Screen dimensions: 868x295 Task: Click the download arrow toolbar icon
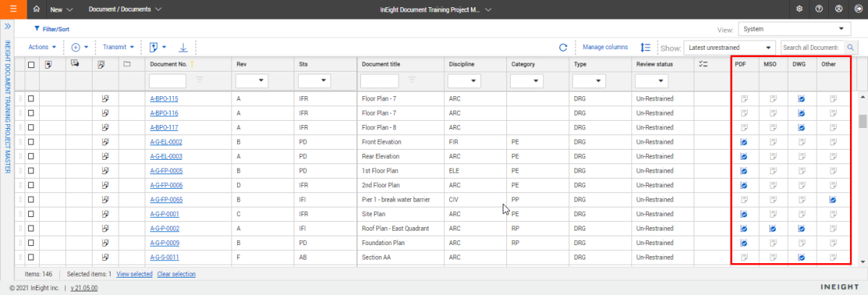(183, 47)
